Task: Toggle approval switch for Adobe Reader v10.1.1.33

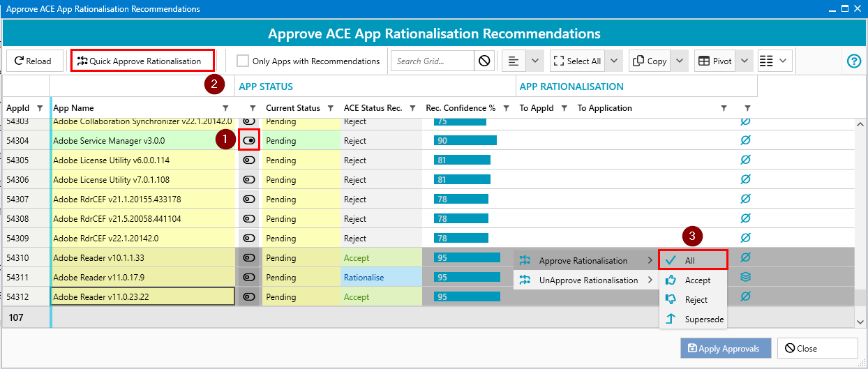Action: 249,258
